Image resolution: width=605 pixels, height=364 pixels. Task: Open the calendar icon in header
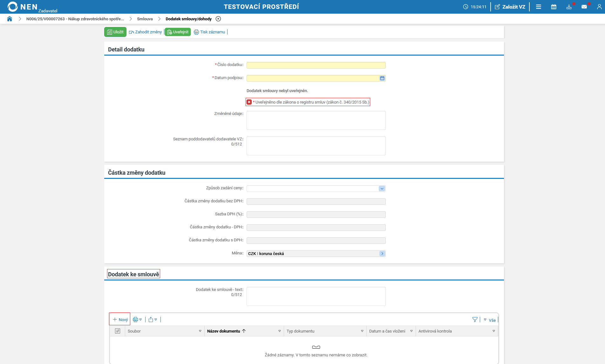(554, 7)
